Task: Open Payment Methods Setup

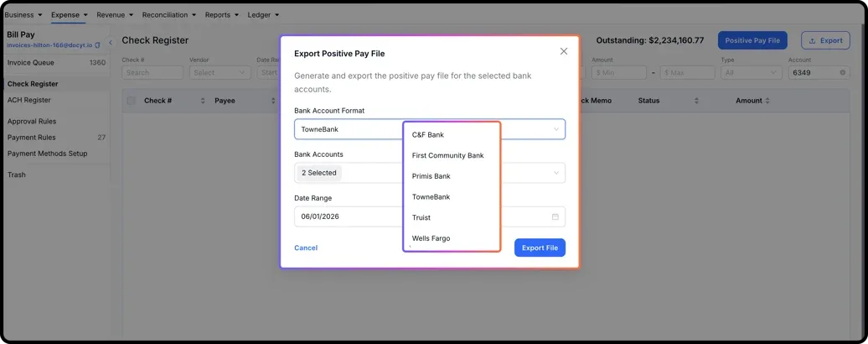Action: click(x=47, y=154)
